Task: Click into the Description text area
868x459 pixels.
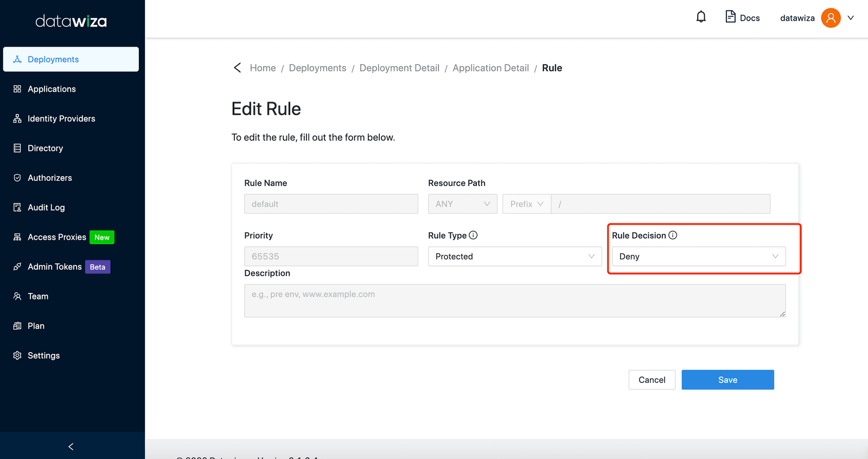Action: coord(515,301)
